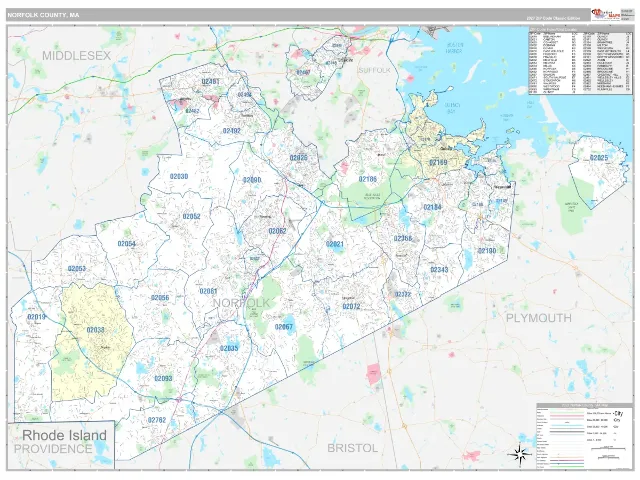This screenshot has width=640, height=480.
Task: Click the compass rose icon
Action: 519,453
